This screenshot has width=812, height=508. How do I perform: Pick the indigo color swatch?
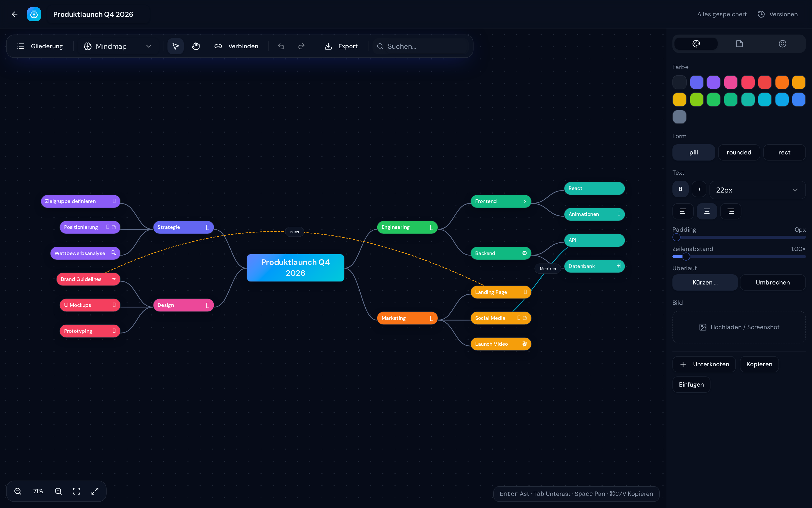coord(697,82)
